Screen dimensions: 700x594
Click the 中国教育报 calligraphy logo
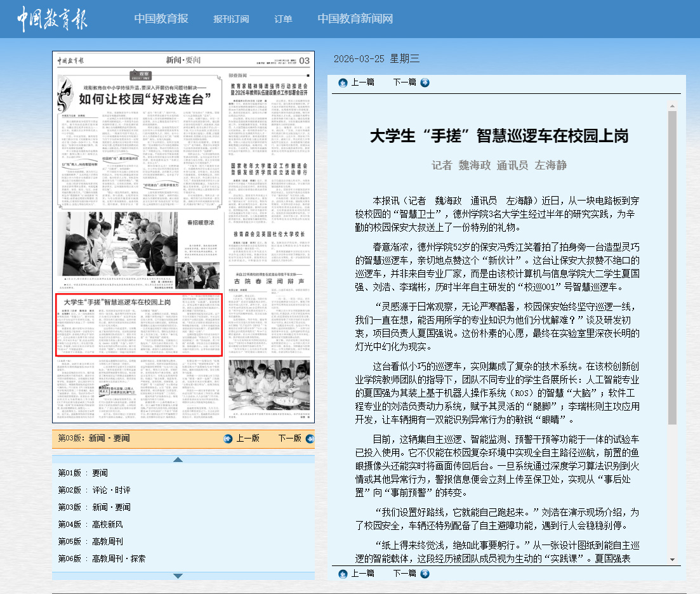coord(52,19)
